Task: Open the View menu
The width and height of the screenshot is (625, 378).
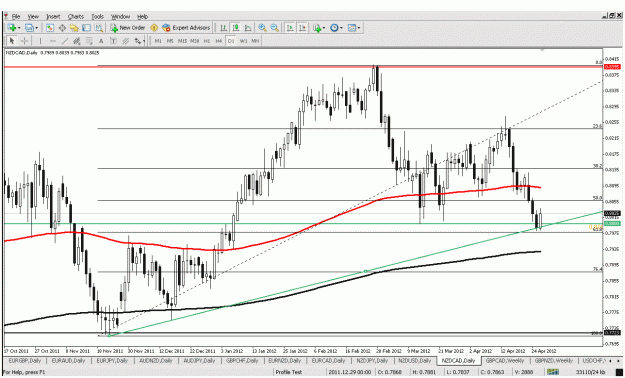Action: [33, 17]
